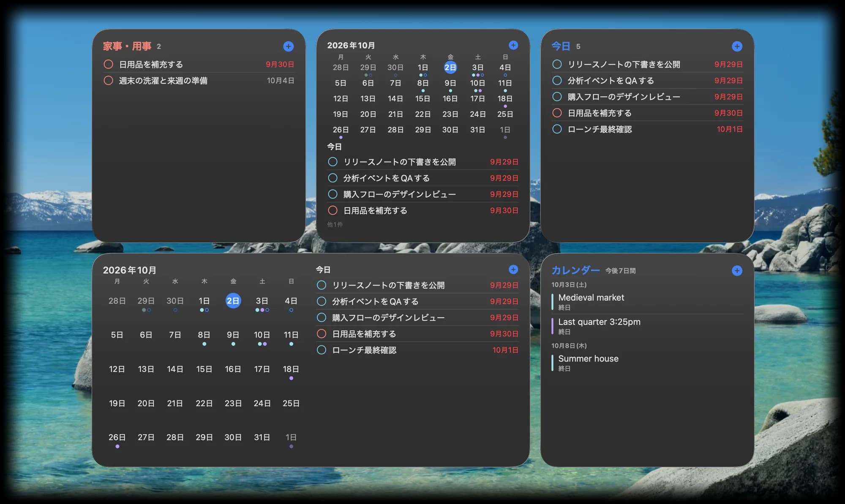The image size is (845, 504).
Task: Add a reminder in the small October calendar widget
Action: coord(513,45)
